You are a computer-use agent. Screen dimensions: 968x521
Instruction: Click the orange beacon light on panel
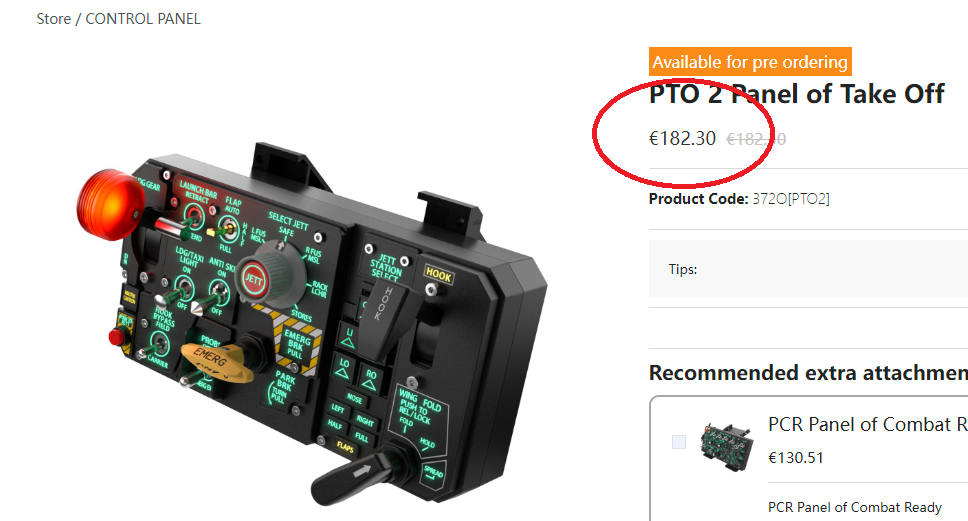pyautogui.click(x=110, y=204)
